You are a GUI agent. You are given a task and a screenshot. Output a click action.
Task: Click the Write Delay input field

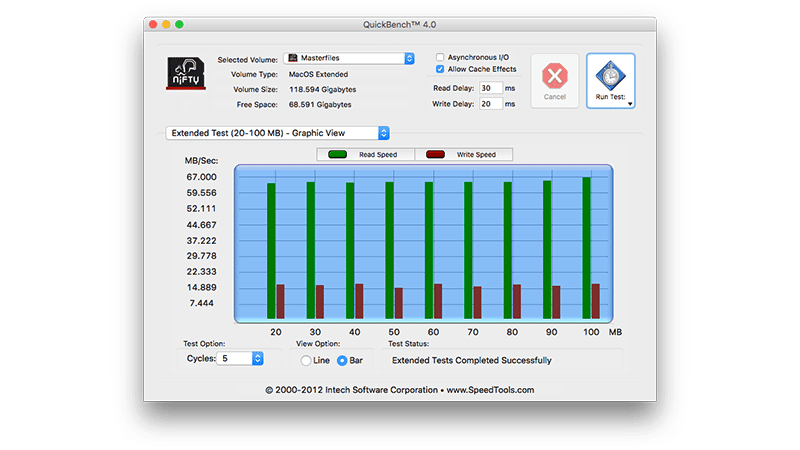(490, 104)
